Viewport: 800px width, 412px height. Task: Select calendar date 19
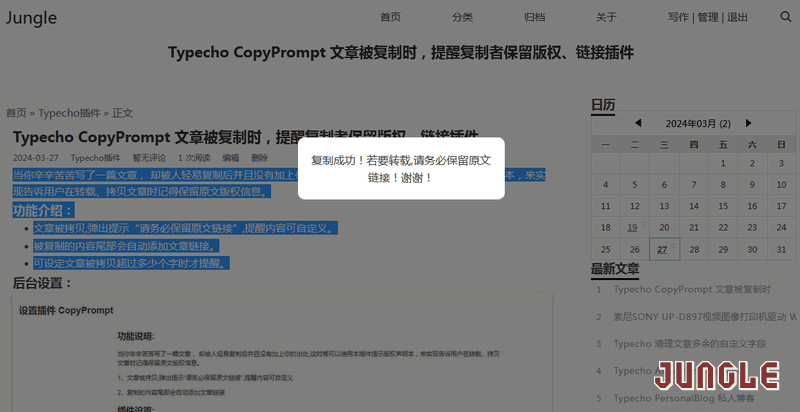pos(633,228)
